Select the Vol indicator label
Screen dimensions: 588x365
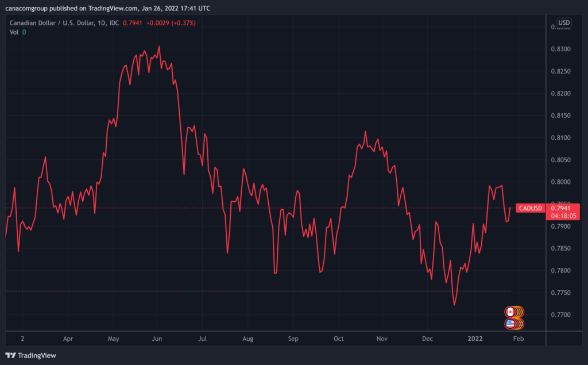tap(14, 32)
